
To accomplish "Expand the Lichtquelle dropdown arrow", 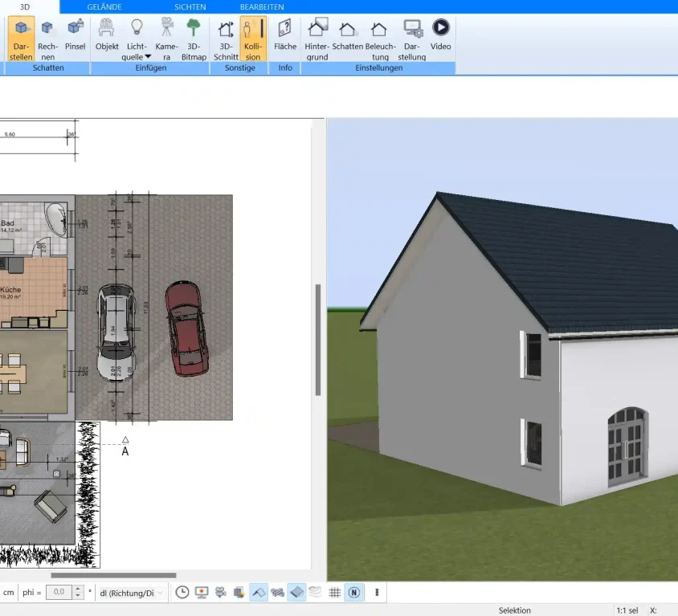I will pos(148,57).
